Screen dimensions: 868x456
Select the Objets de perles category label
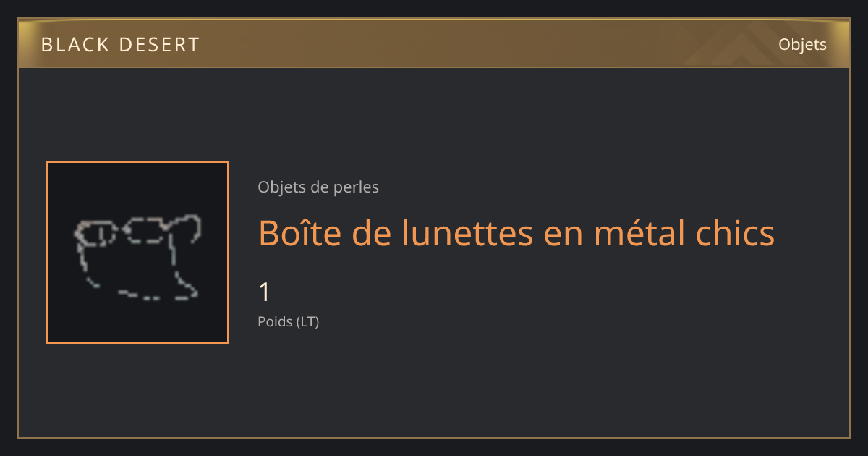pos(318,187)
